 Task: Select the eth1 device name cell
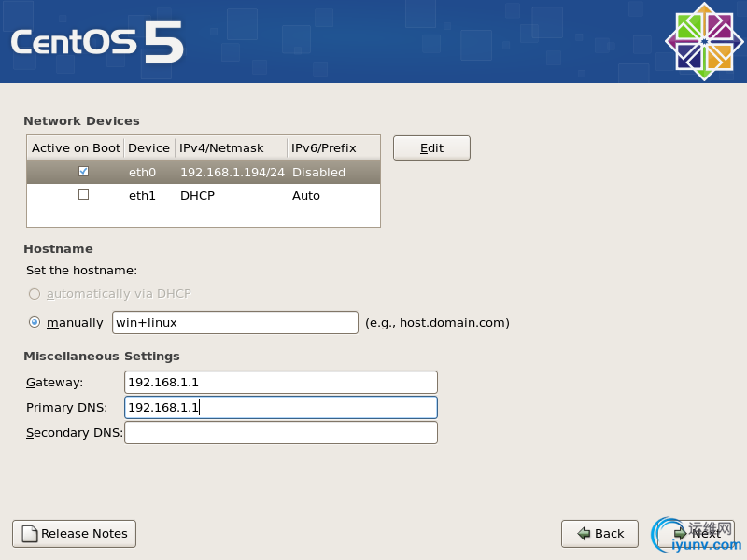click(x=143, y=196)
